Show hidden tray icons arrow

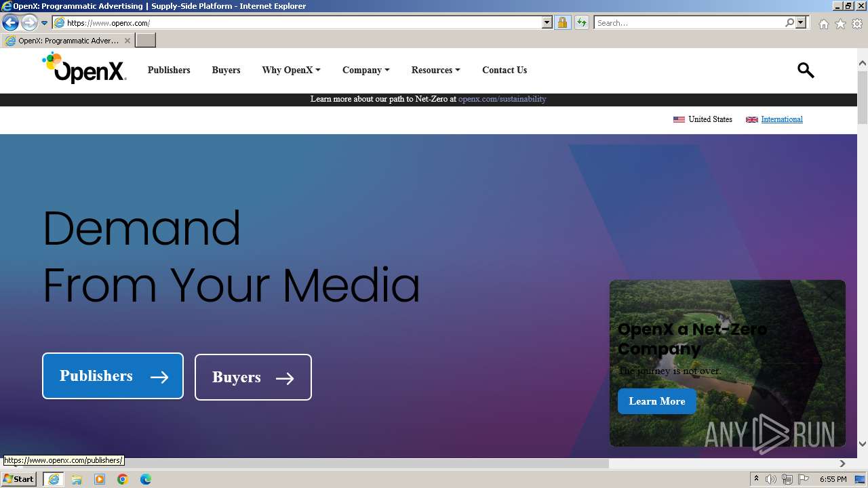pyautogui.click(x=756, y=479)
